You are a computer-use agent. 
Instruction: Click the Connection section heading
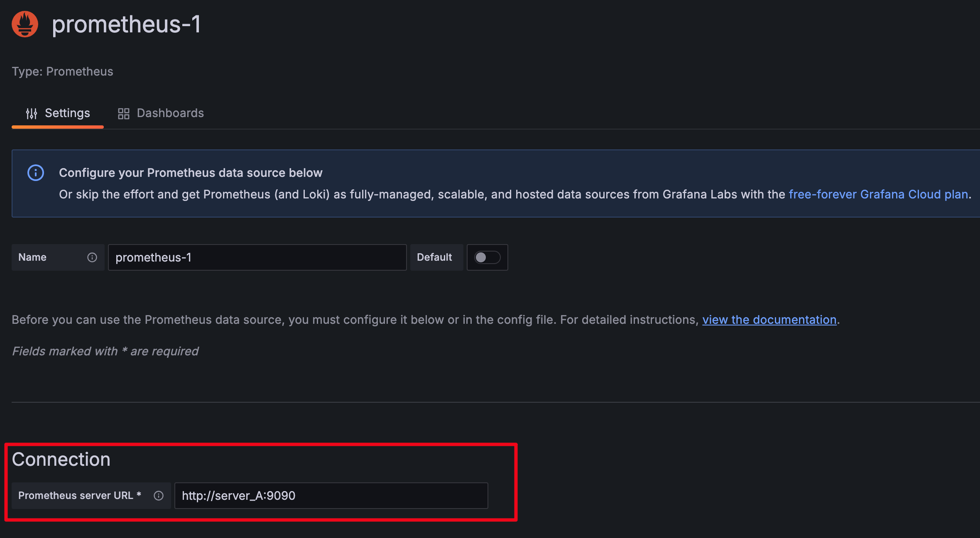coord(61,460)
